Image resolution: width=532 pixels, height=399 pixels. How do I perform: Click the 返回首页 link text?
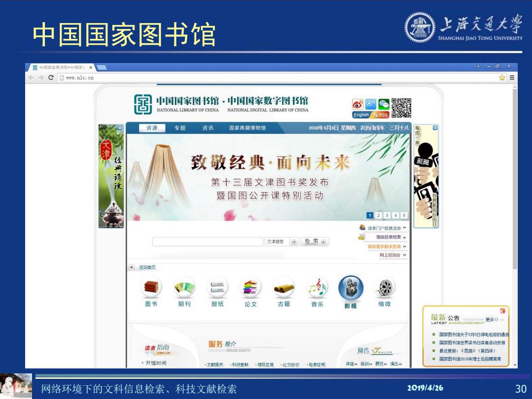pyautogui.click(x=147, y=267)
